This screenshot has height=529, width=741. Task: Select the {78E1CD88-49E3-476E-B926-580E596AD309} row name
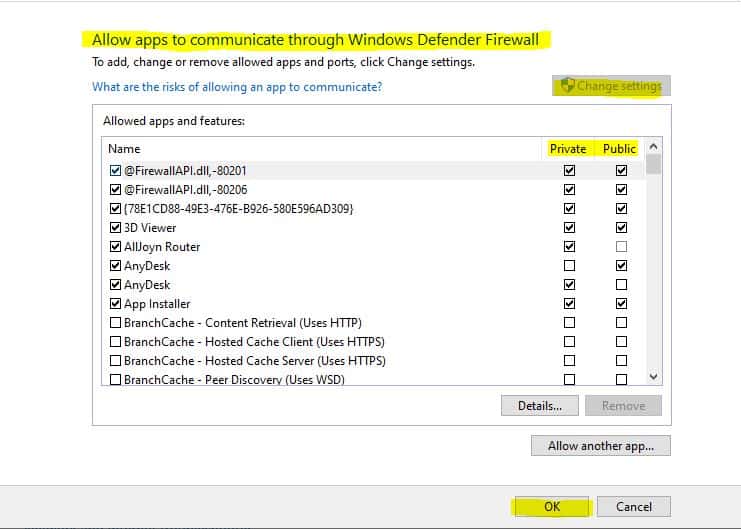coord(239,208)
